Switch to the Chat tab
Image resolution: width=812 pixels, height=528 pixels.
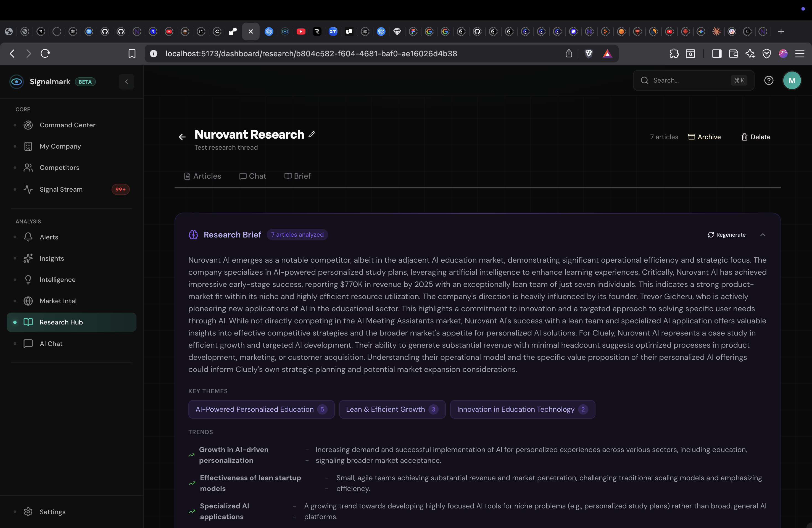[x=252, y=176]
